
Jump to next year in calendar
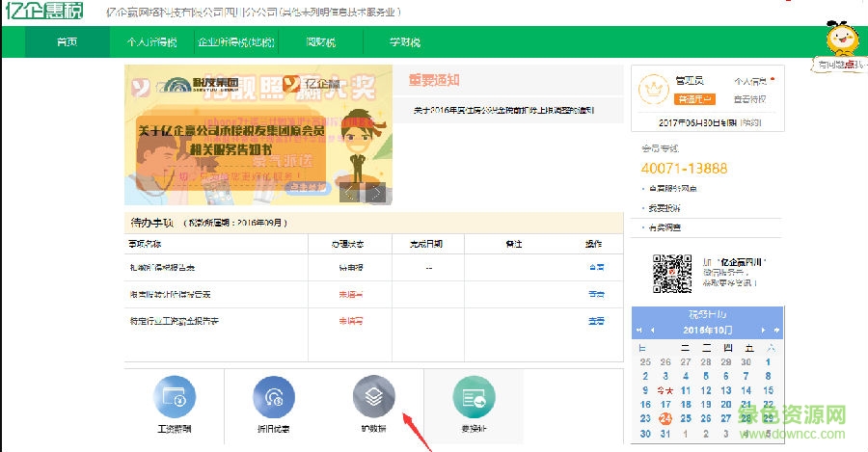[774, 331]
